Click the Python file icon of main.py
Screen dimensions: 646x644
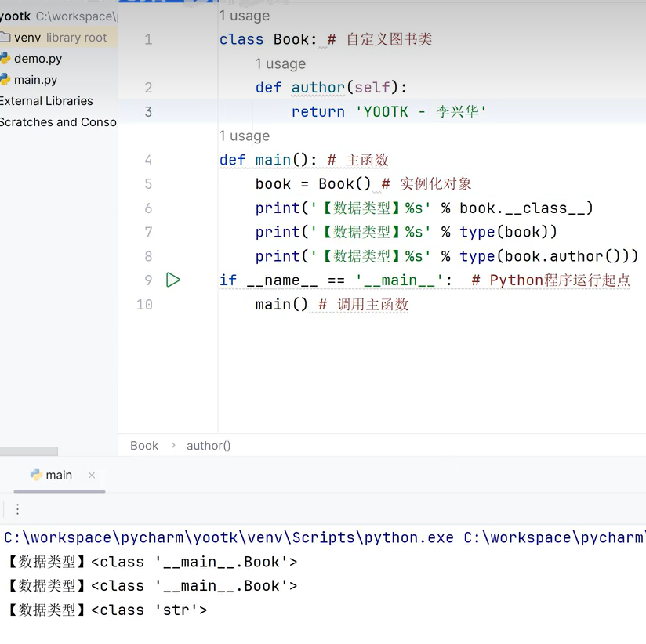pos(5,79)
